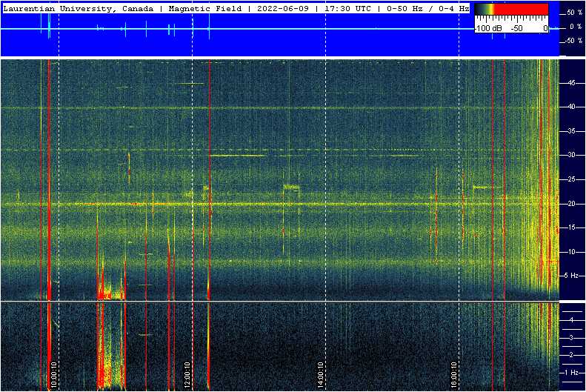586x392 pixels.
Task: Click the 16:00:10 time axis label
Action: [454, 374]
